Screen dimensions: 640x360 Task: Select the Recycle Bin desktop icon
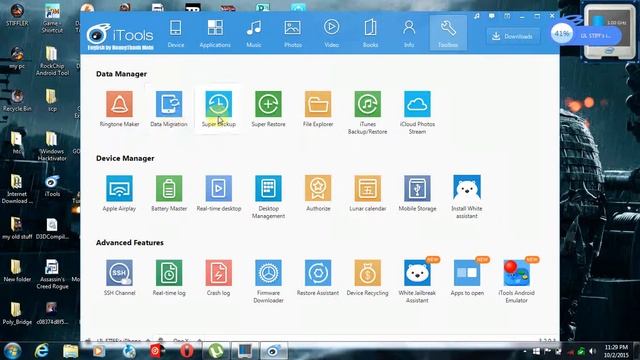17,100
